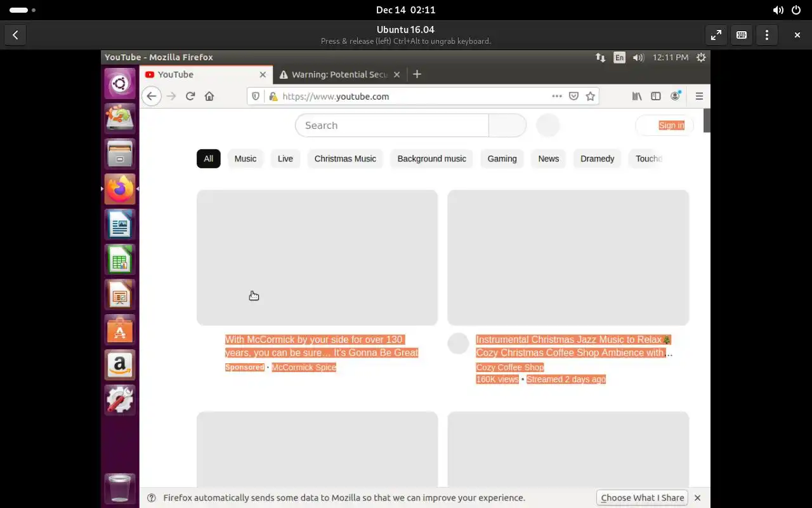The width and height of the screenshot is (812, 508).
Task: Show sidebars icon in Firefox toolbar
Action: click(656, 97)
